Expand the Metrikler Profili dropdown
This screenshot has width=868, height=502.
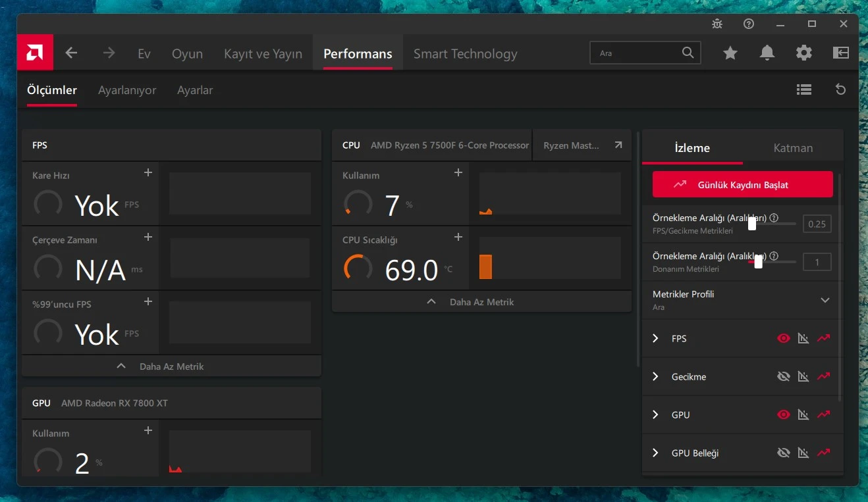pos(825,300)
